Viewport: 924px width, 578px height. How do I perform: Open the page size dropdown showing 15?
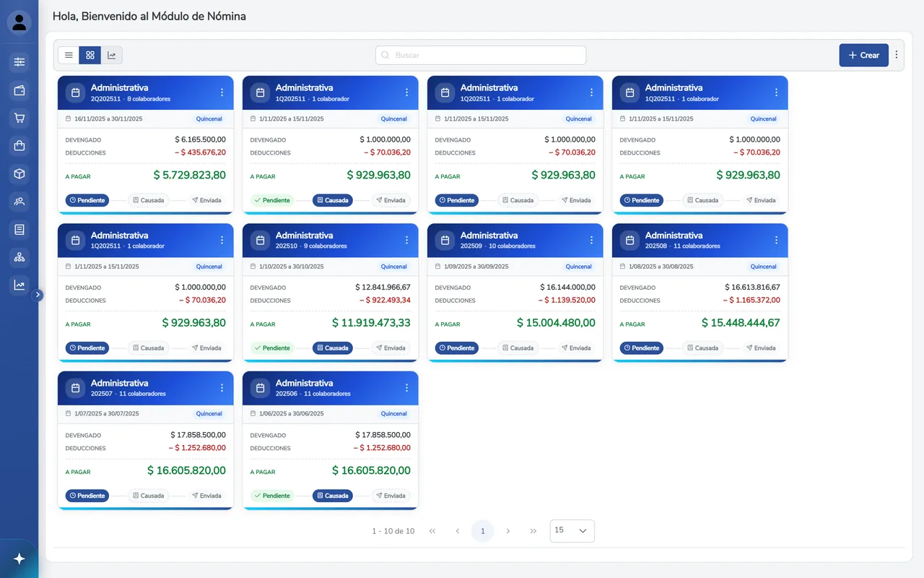pyautogui.click(x=572, y=531)
